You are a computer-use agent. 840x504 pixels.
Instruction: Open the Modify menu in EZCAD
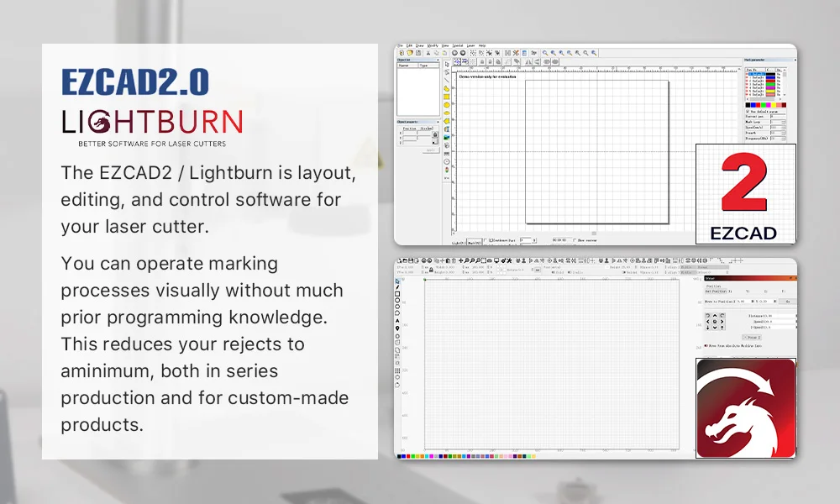click(x=433, y=45)
